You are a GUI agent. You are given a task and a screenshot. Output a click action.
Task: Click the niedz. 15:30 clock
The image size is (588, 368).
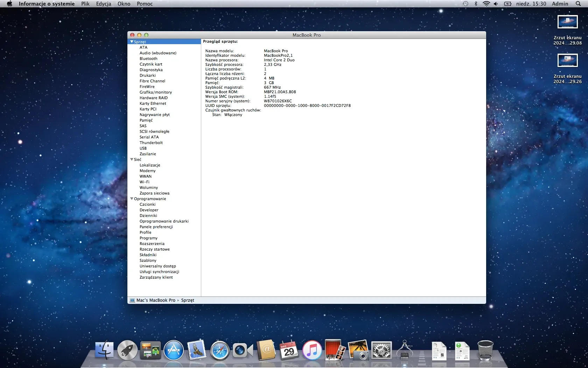[531, 4]
